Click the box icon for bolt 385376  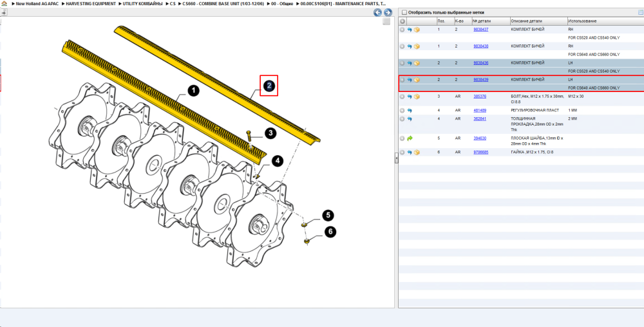click(417, 97)
